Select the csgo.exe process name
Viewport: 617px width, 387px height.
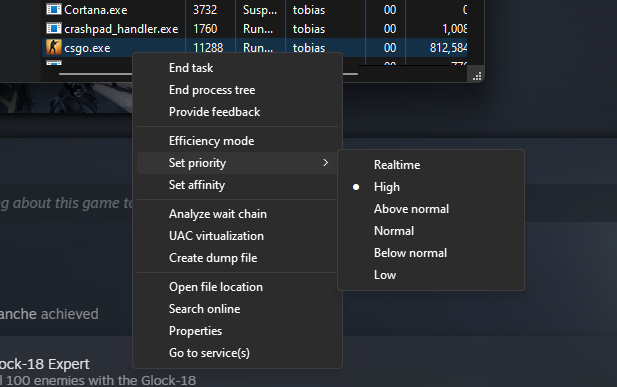click(87, 48)
